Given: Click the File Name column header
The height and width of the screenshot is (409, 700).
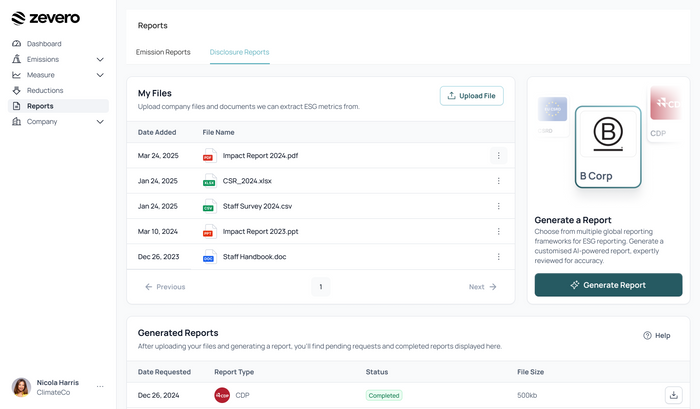Looking at the screenshot, I should point(218,132).
